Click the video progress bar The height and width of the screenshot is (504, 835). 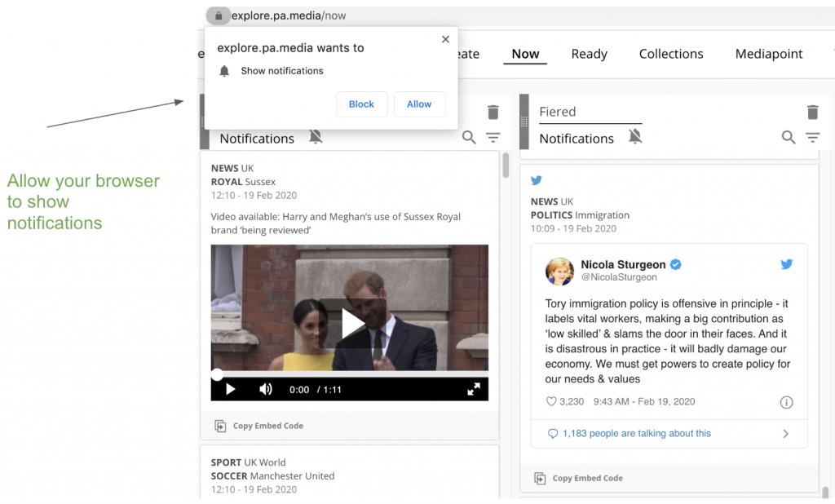point(351,375)
